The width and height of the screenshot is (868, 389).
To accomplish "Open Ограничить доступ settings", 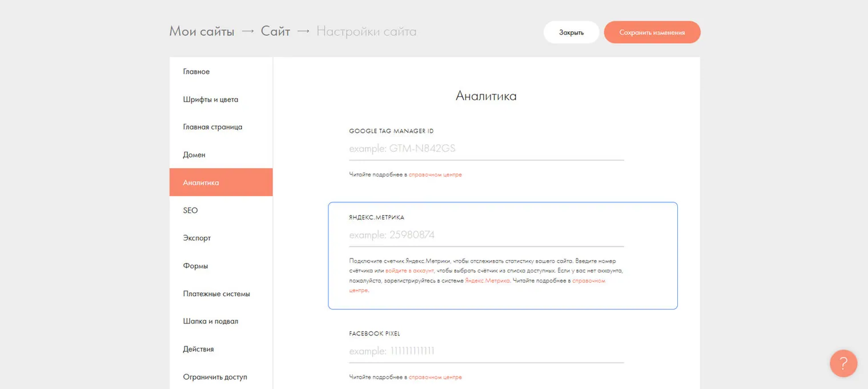I will pos(221,377).
